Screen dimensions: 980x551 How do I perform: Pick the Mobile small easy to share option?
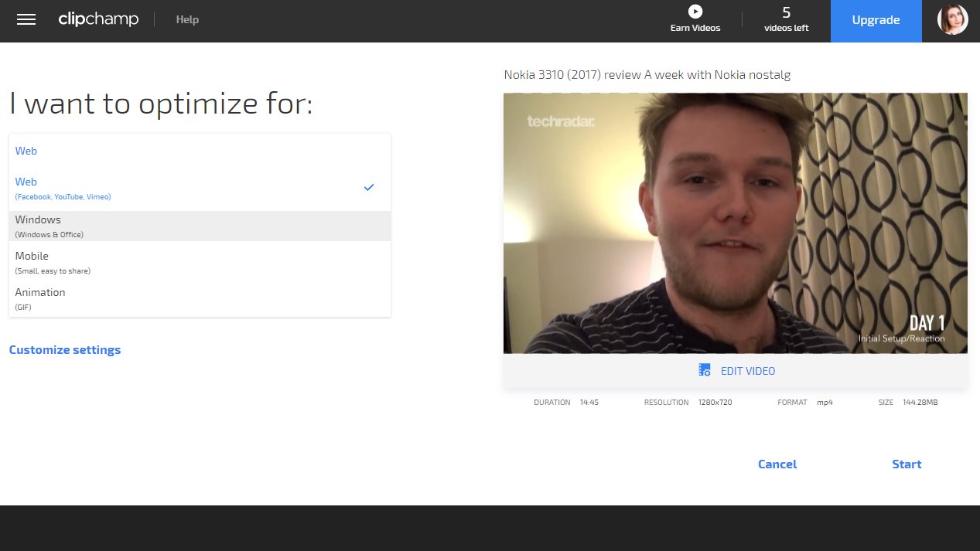(200, 262)
